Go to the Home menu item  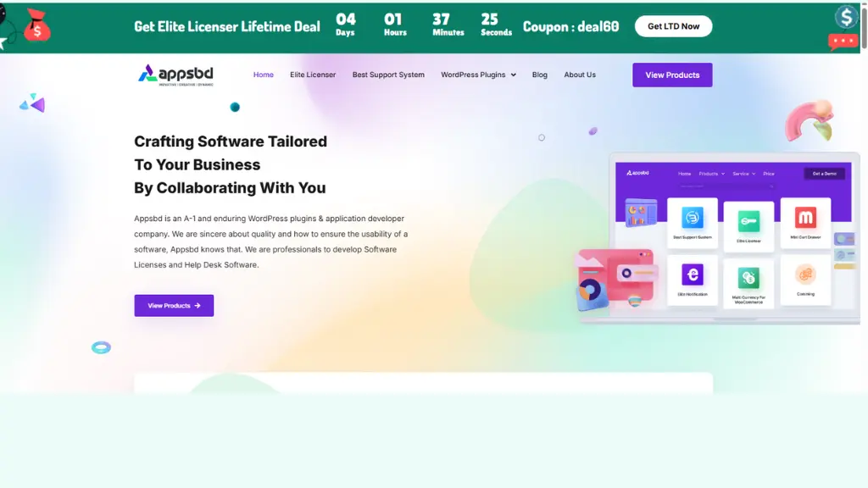(x=264, y=75)
